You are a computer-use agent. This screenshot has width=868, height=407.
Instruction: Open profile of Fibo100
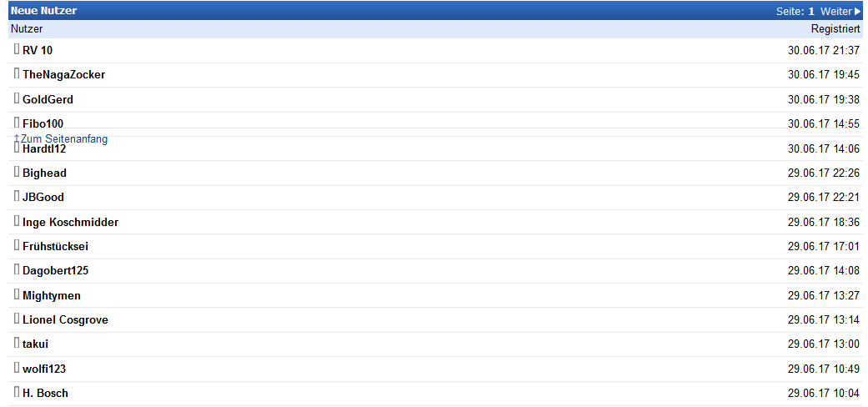coord(43,124)
